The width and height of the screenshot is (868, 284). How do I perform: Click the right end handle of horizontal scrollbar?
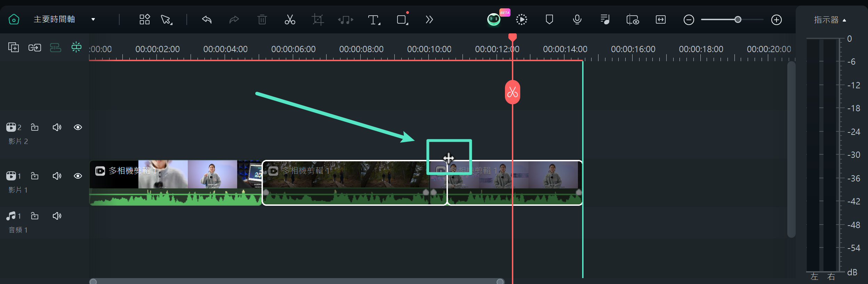[x=500, y=281]
